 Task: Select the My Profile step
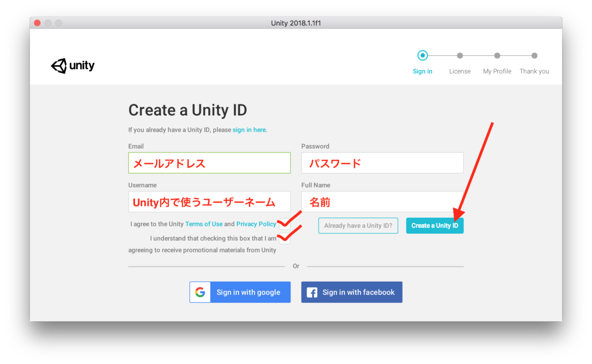497,71
